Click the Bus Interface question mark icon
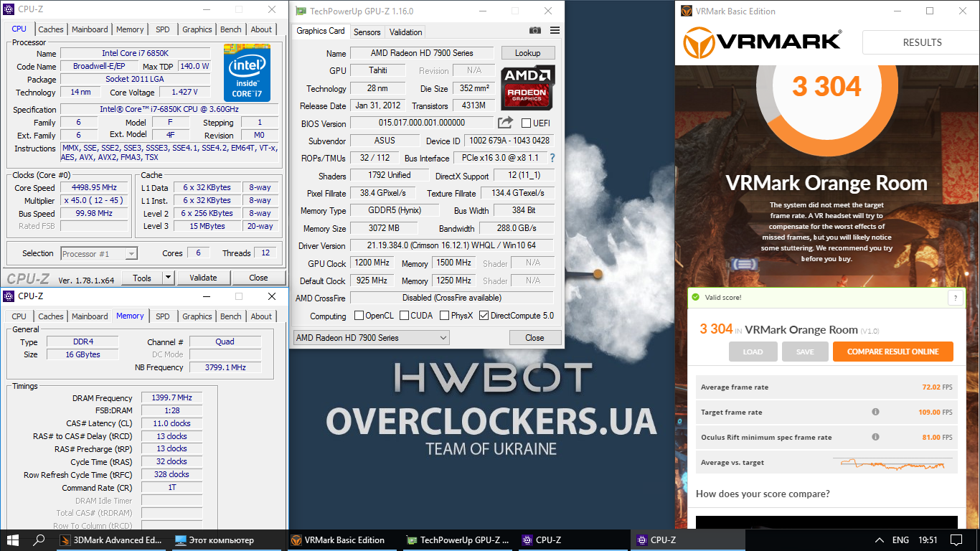Viewport: 980px width, 551px height. (552, 158)
